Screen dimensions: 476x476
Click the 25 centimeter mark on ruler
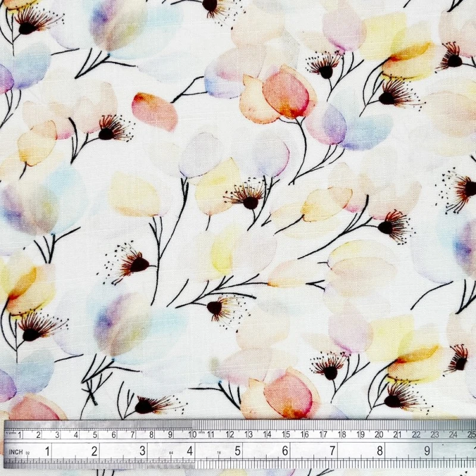click(471, 434)
